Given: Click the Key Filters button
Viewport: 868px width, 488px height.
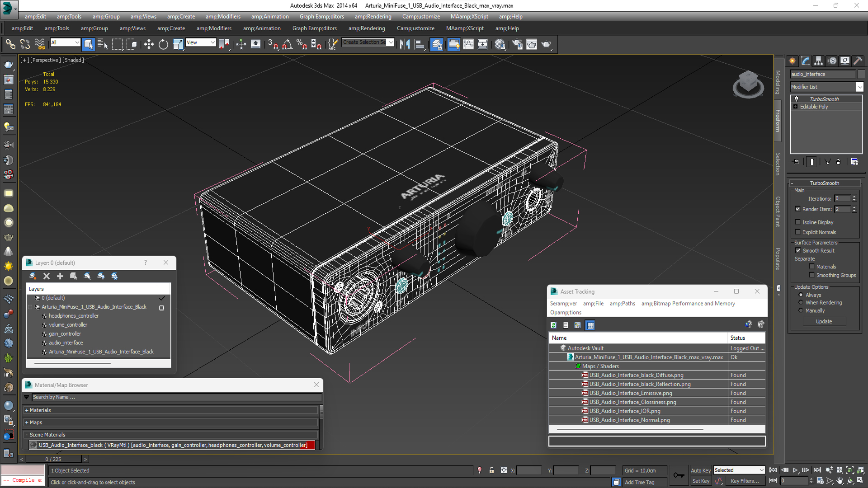Looking at the screenshot, I should (x=745, y=481).
